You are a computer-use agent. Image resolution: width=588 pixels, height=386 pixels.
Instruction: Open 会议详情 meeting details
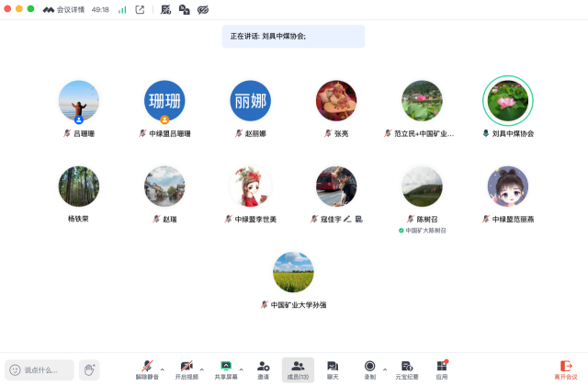click(67, 9)
